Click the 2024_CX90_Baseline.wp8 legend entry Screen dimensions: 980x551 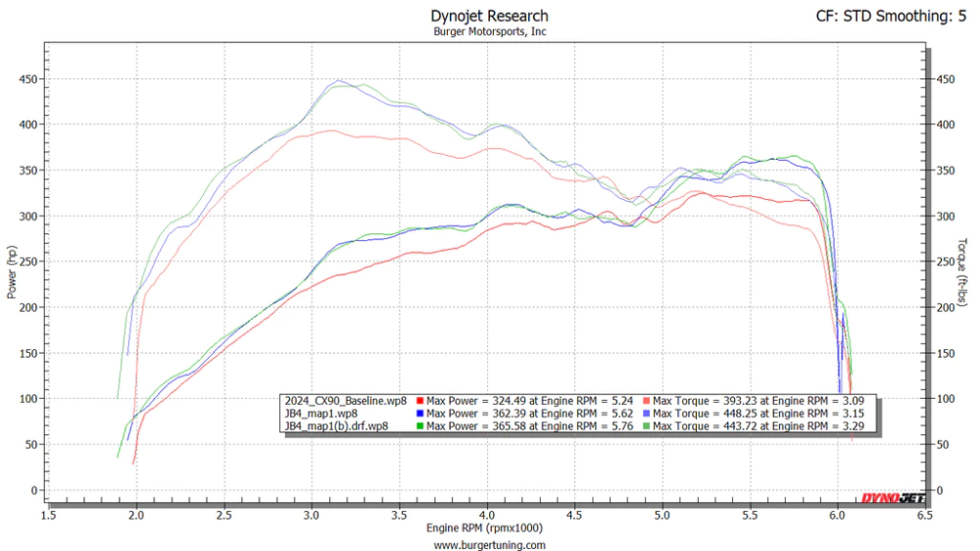[x=346, y=401]
